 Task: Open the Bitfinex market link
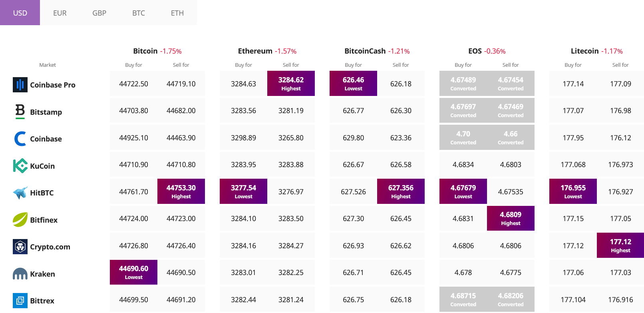point(44,220)
